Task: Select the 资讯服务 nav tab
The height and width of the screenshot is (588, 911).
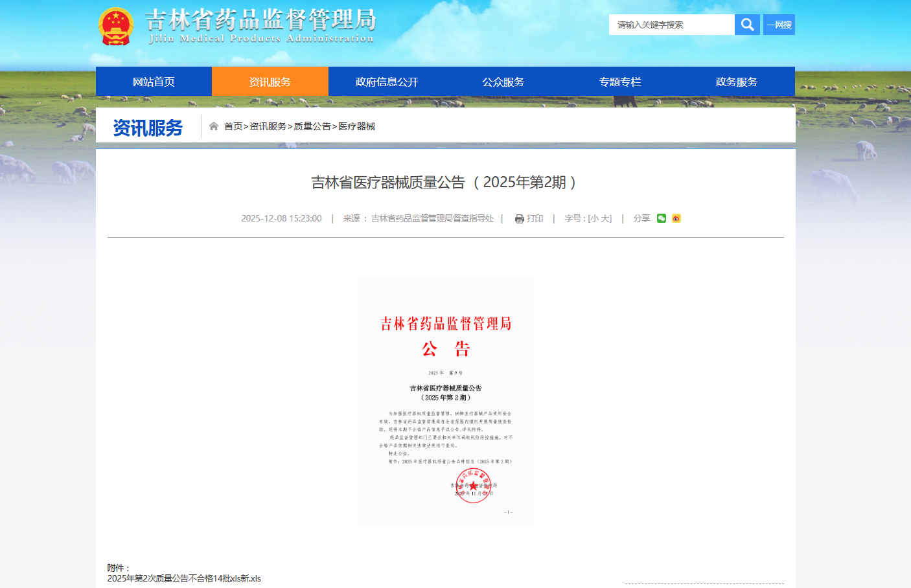Action: [270, 82]
